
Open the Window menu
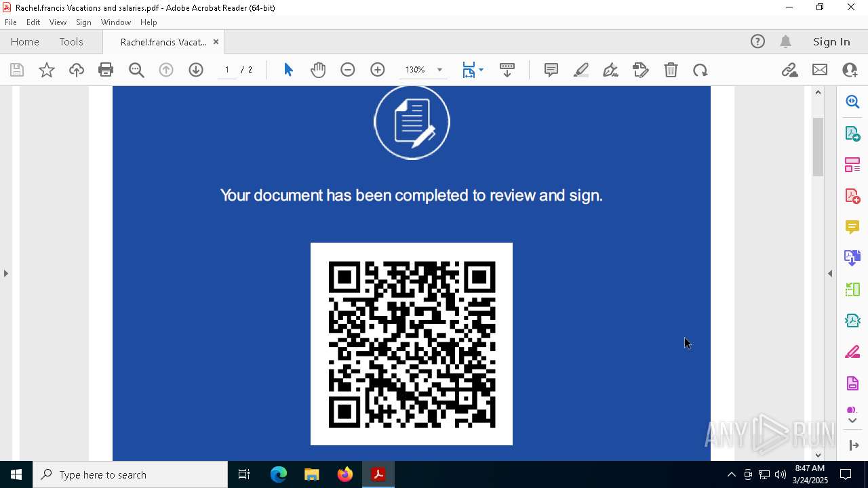[x=116, y=22]
